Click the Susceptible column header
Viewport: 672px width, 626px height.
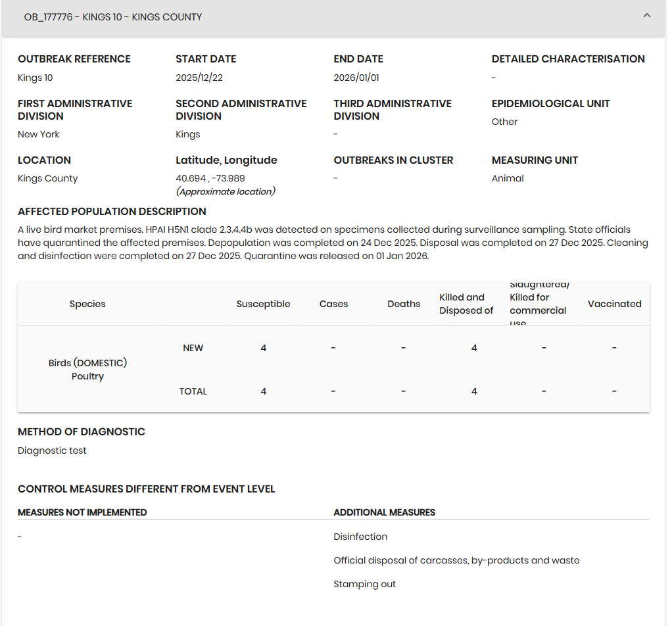point(263,304)
